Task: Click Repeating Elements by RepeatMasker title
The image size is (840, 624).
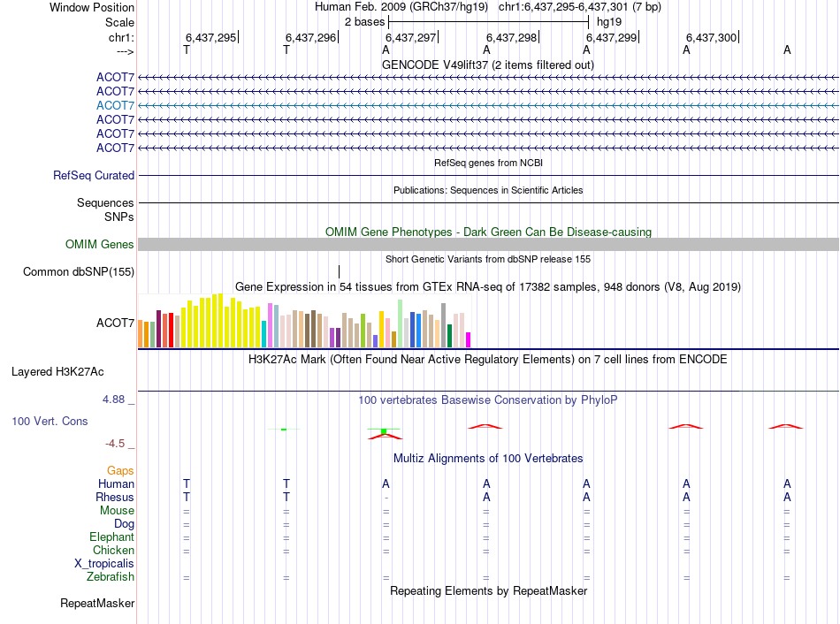Action: tap(488, 590)
